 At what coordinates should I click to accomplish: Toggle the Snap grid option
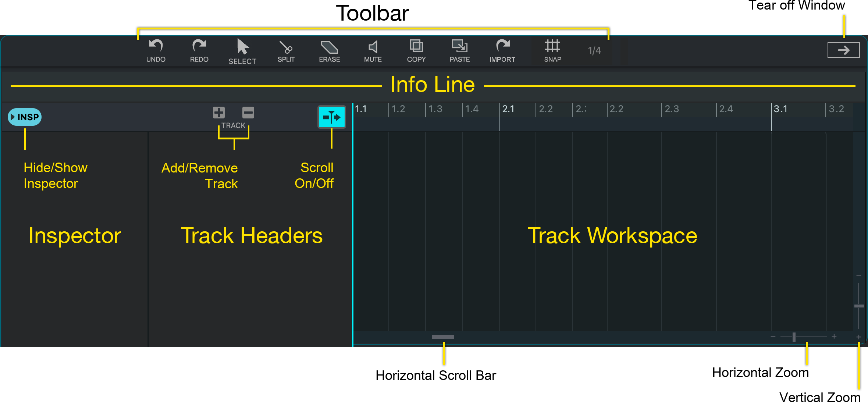552,46
